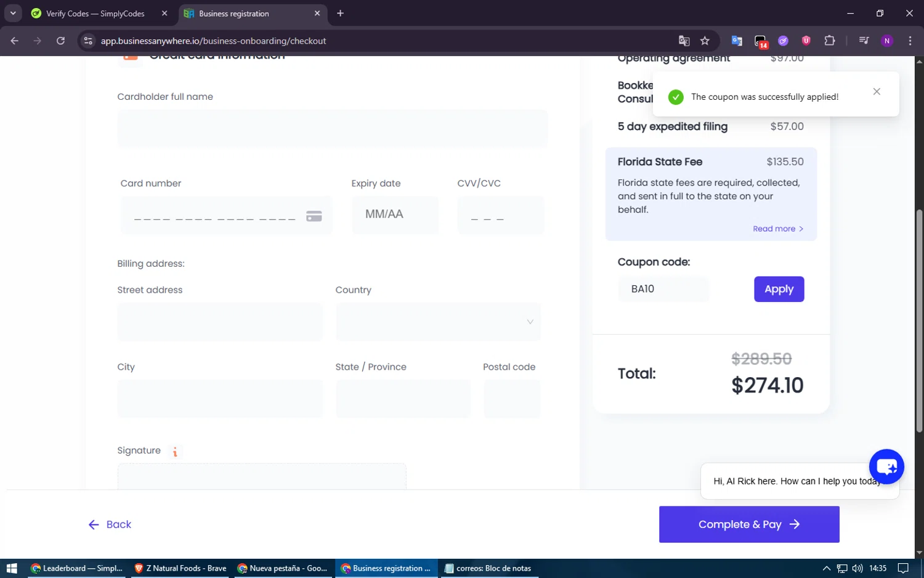Go Back to previous onboarding step
Image resolution: width=924 pixels, height=578 pixels.
[x=110, y=524]
